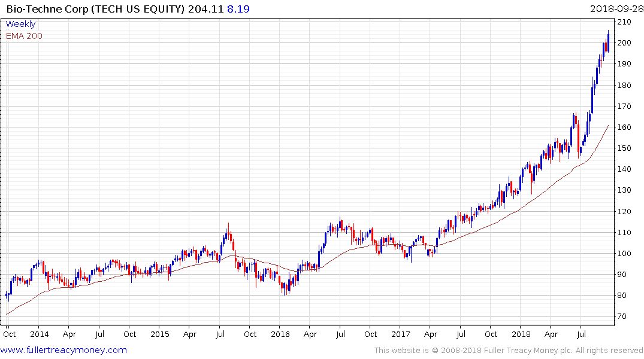Click the 100 price axis label
The height and width of the screenshot is (359, 644).
tap(624, 252)
